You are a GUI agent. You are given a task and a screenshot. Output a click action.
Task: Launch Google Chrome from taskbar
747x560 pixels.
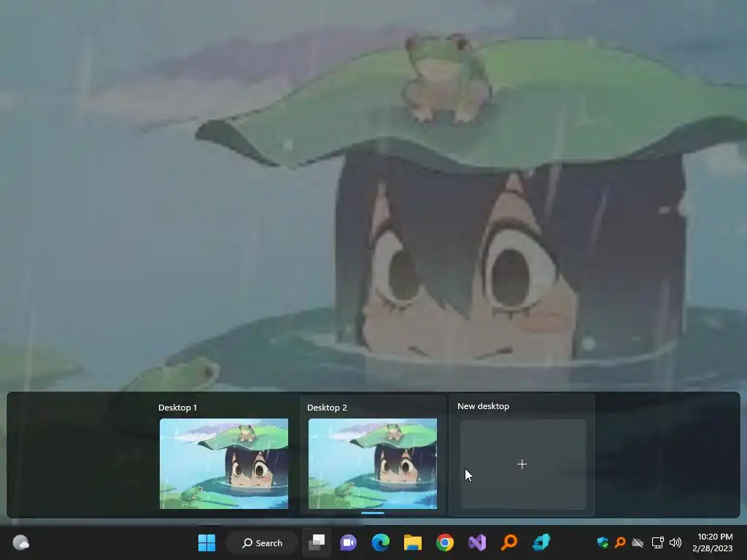point(444,542)
